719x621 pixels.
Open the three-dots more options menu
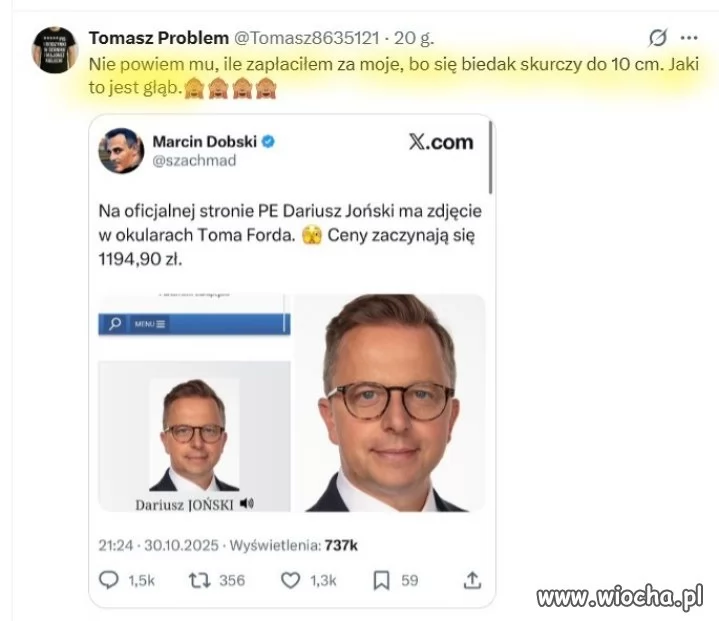click(689, 38)
